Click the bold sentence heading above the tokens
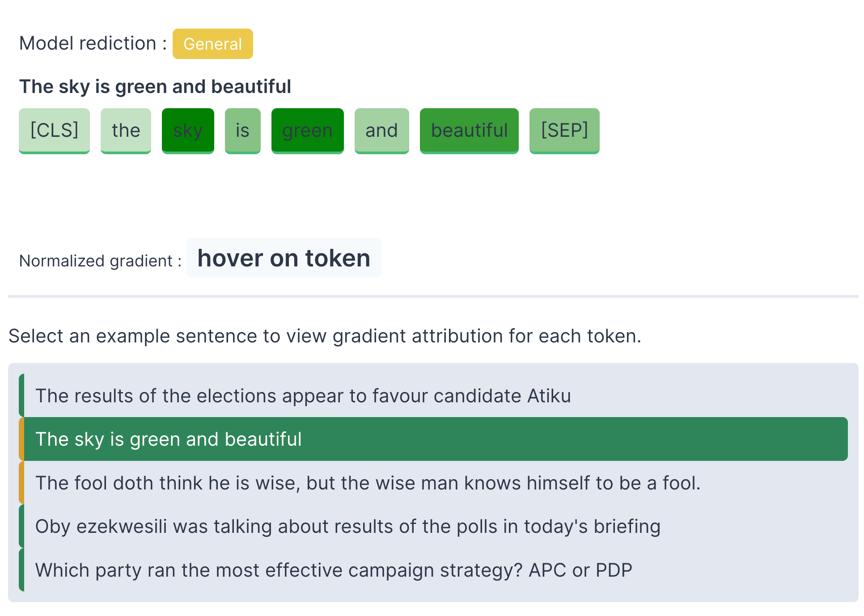Screen dimensions: 864x616 tap(155, 86)
